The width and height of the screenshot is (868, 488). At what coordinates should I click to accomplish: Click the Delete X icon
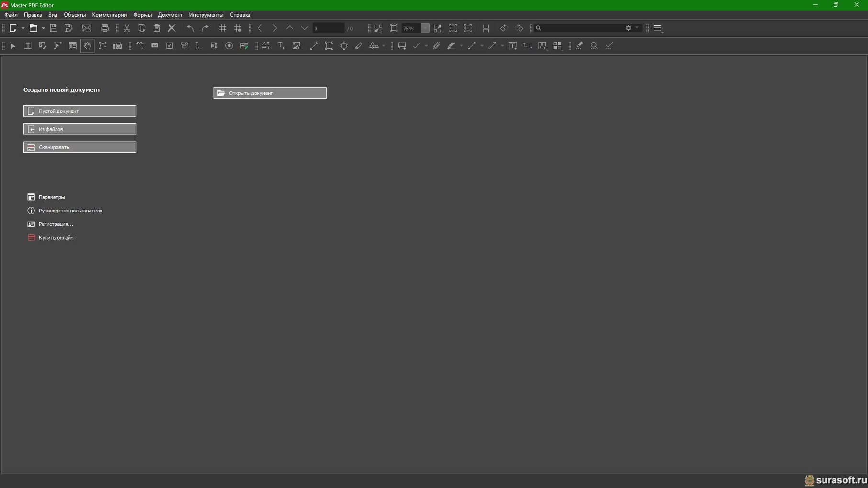[x=171, y=28]
